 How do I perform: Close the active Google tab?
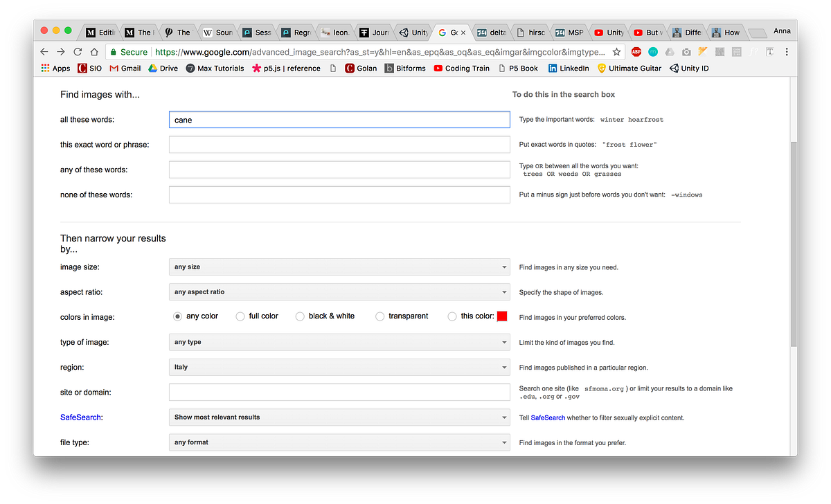point(463,33)
